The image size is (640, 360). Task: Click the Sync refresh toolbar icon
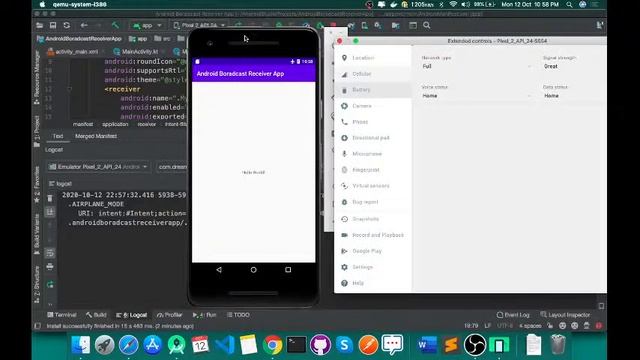coord(67,25)
